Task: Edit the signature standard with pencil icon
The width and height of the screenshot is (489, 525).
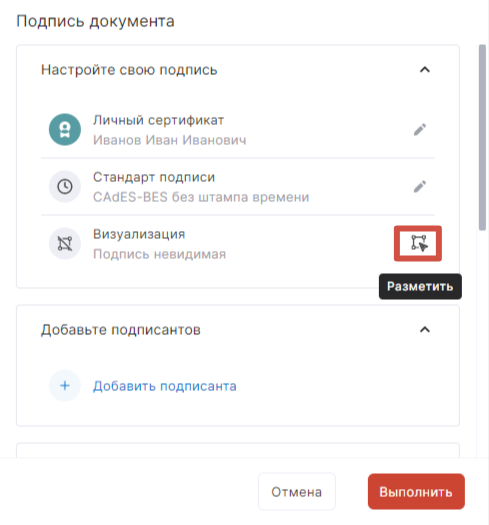Action: point(420,186)
